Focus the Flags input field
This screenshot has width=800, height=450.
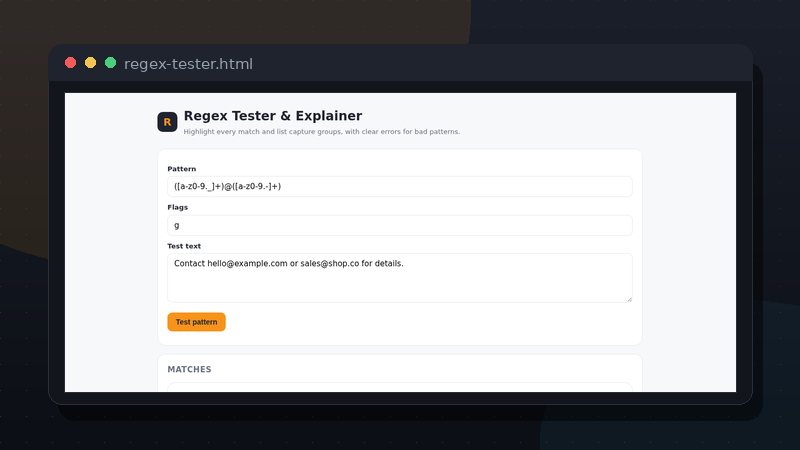(x=399, y=225)
